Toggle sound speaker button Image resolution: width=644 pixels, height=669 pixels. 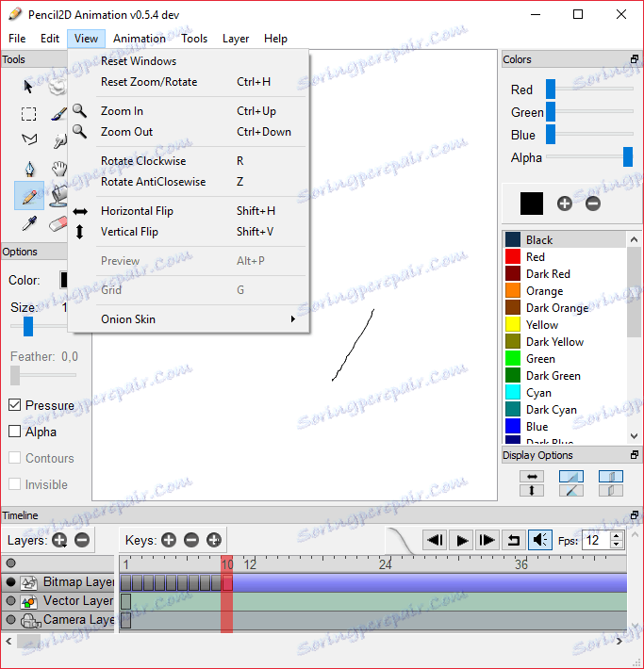coord(540,540)
